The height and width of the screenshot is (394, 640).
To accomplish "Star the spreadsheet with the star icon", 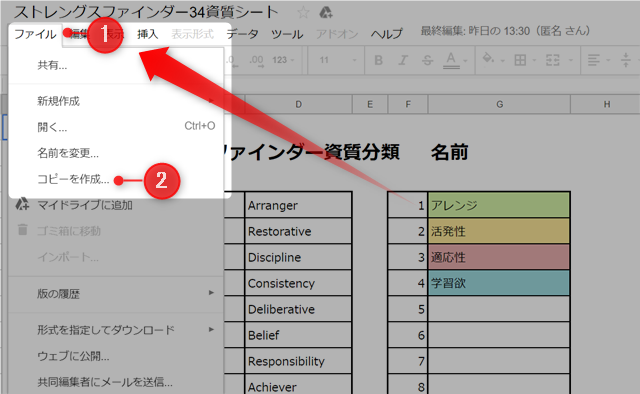I will coord(303,13).
